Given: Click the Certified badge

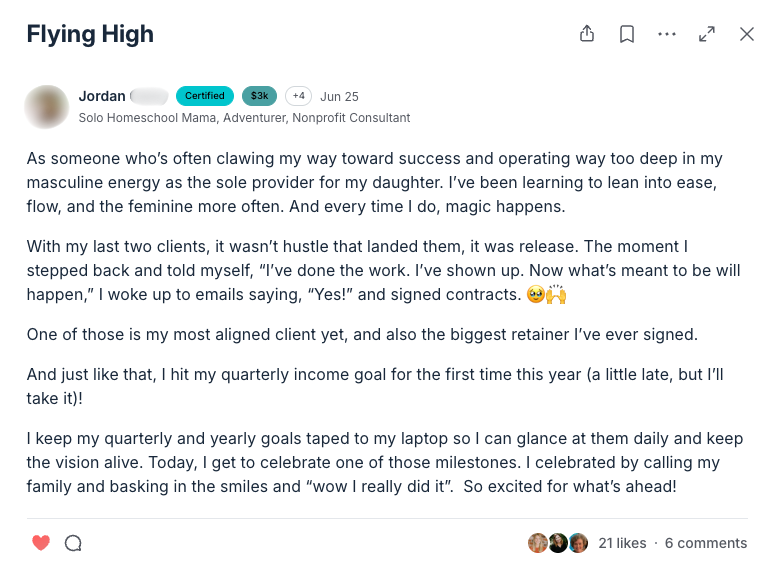Looking at the screenshot, I should point(205,96).
